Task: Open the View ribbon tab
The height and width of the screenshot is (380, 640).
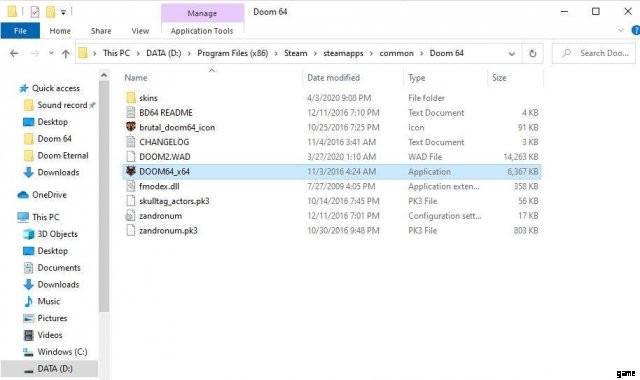Action: [x=140, y=31]
